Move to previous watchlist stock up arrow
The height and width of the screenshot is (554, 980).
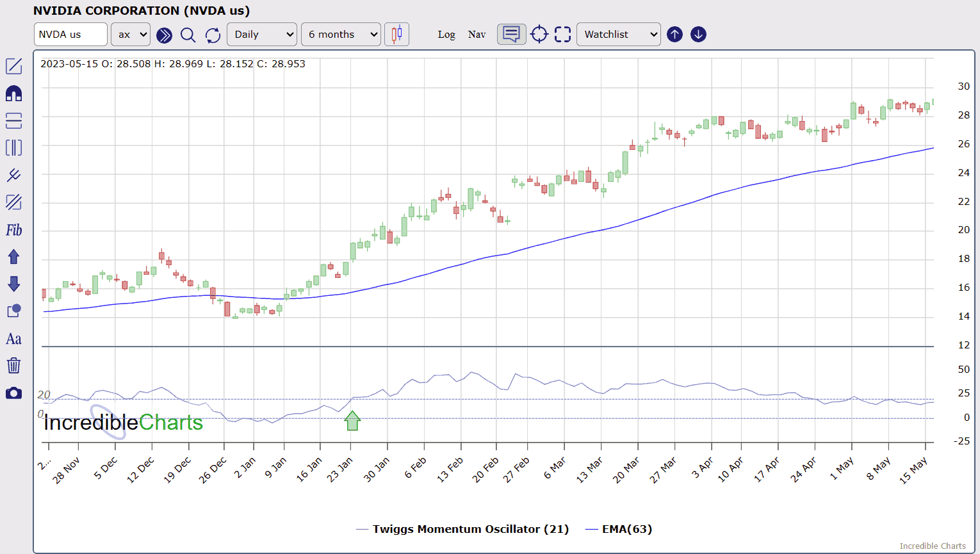[x=674, y=35]
